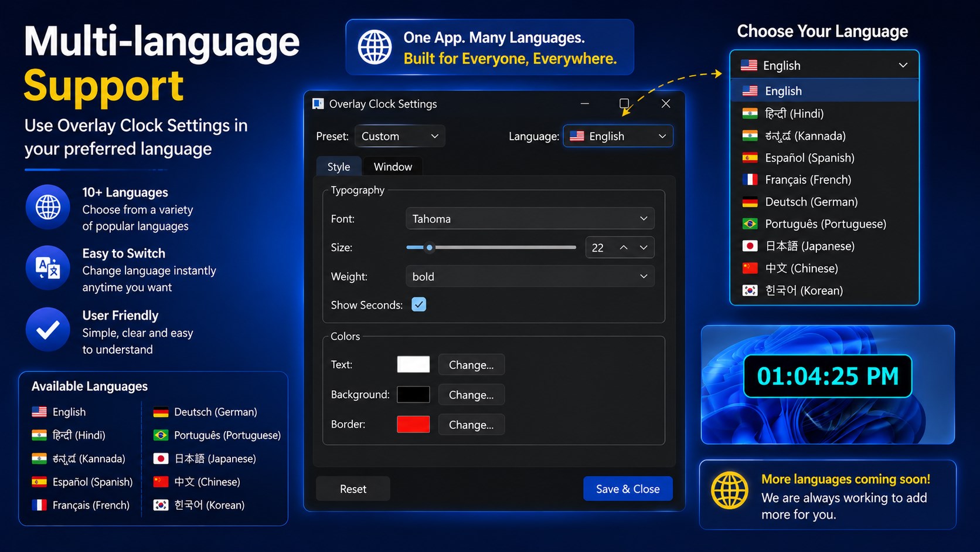Select highlighted English option in dropdown list
This screenshot has height=552, width=980.
[x=824, y=91]
